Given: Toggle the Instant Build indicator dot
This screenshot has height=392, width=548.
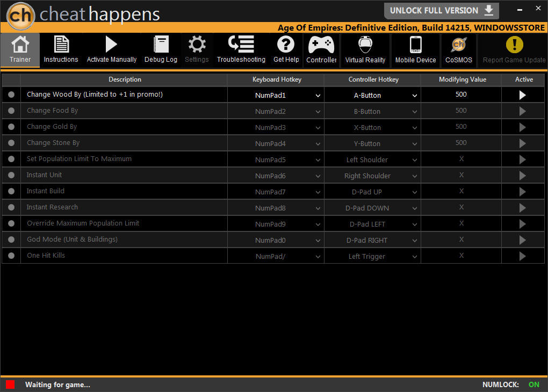Looking at the screenshot, I should [11, 191].
